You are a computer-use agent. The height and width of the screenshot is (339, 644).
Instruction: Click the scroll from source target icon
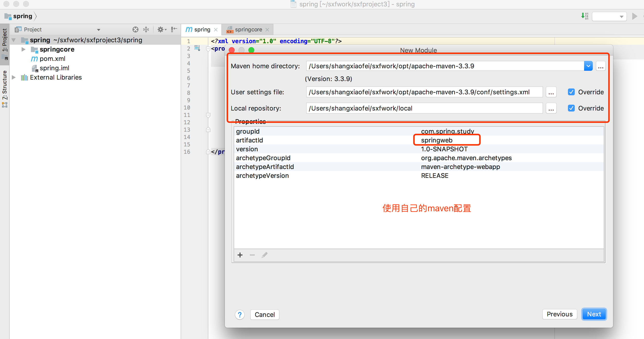135,29
